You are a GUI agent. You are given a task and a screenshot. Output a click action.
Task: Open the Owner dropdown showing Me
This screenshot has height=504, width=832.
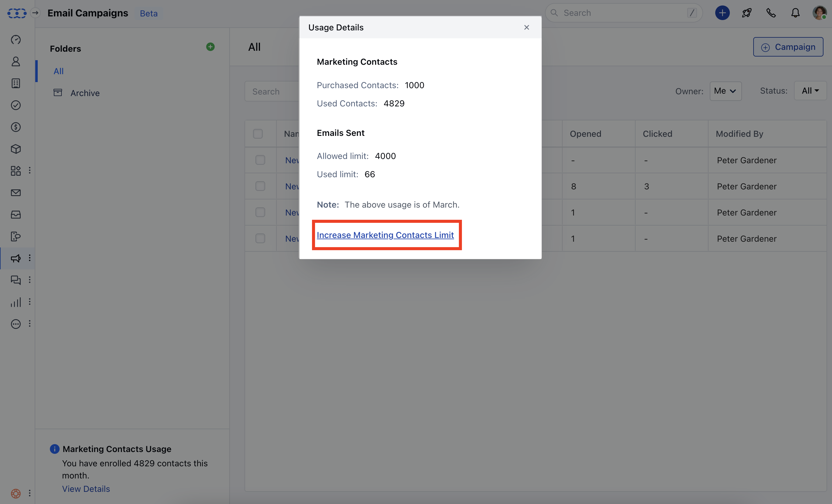pos(725,91)
